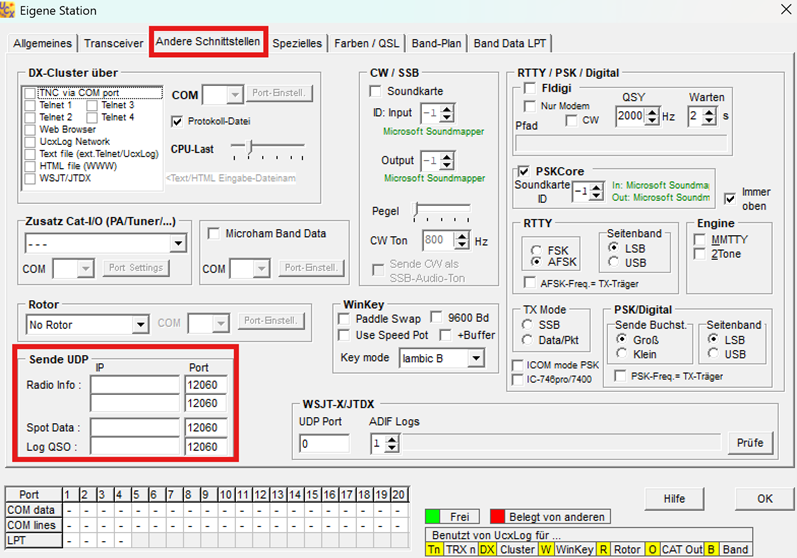Viewport: 797px width, 558px height.
Task: Increase the CW Ton frequency stepper
Action: pyautogui.click(x=463, y=235)
